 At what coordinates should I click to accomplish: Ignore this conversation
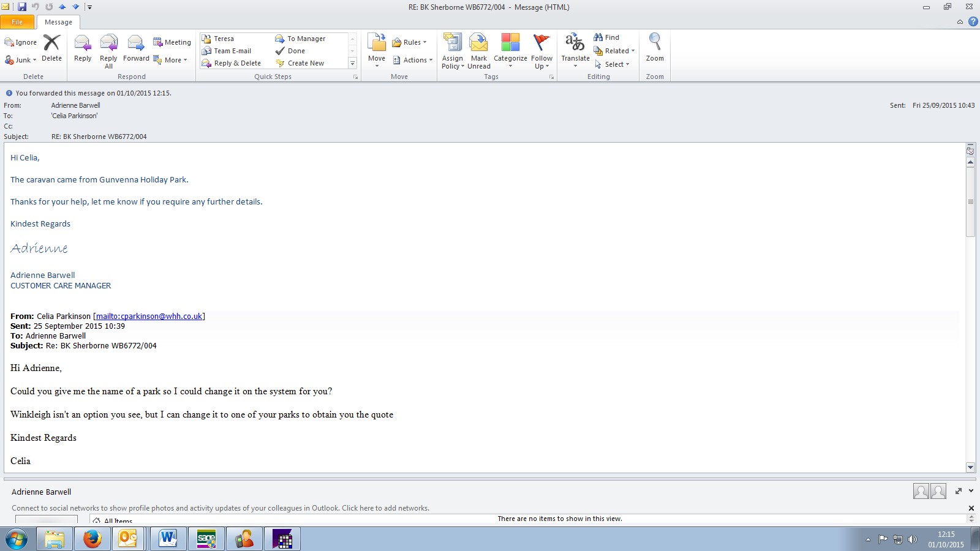point(21,42)
